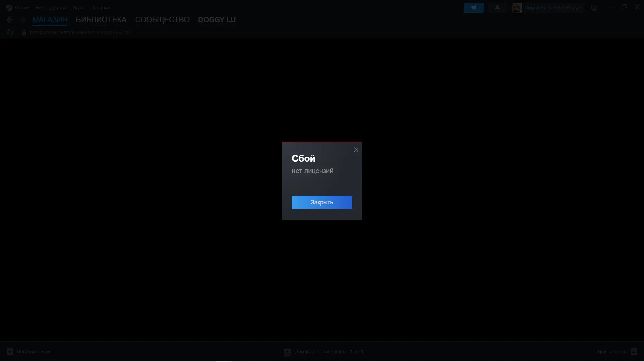Go forward with the right arrow
The image size is (644, 362).
pyautogui.click(x=23, y=20)
